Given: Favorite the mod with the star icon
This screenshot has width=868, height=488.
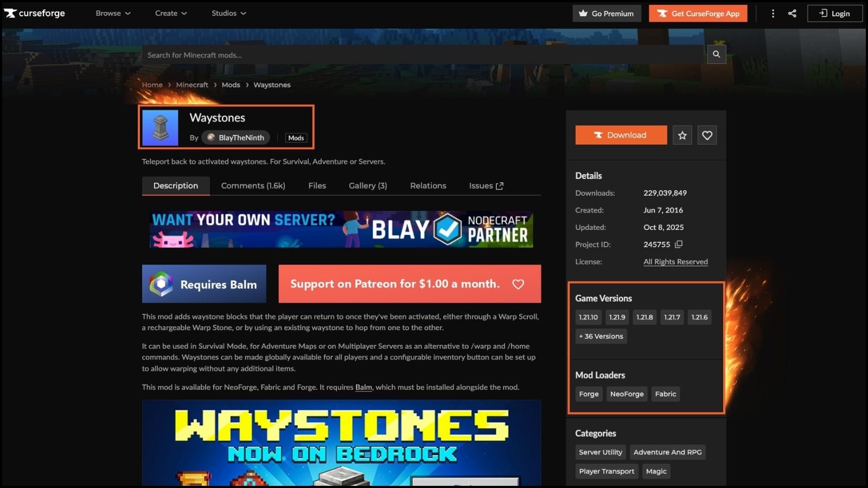Looking at the screenshot, I should click(682, 135).
